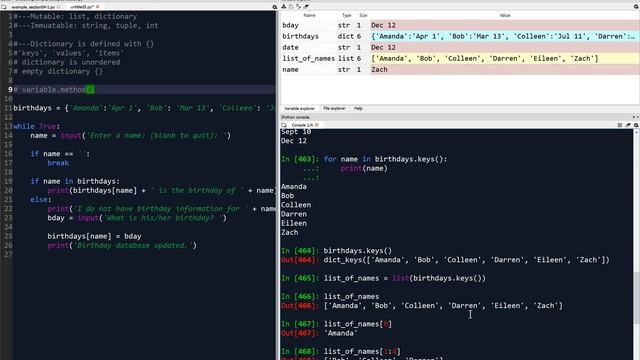This screenshot has height=360, width=640.
Task: Click In [465] list_of_names assignment line
Action: point(384,278)
